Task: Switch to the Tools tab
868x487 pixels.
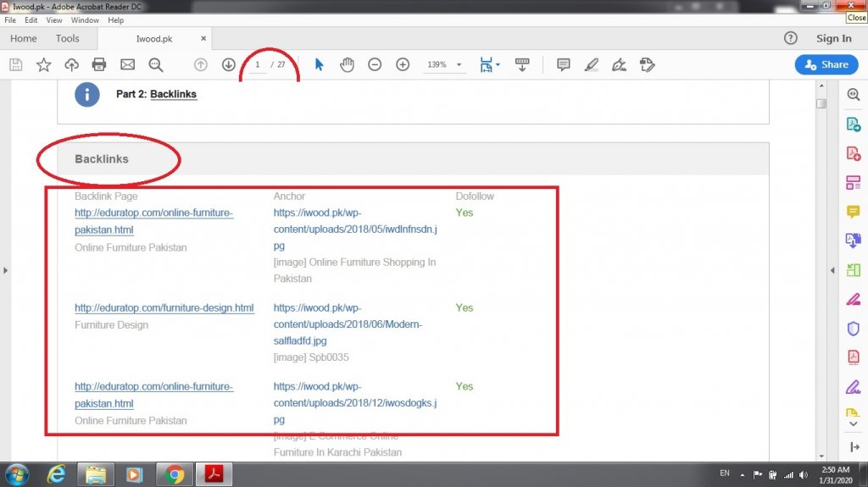Action: tap(68, 38)
